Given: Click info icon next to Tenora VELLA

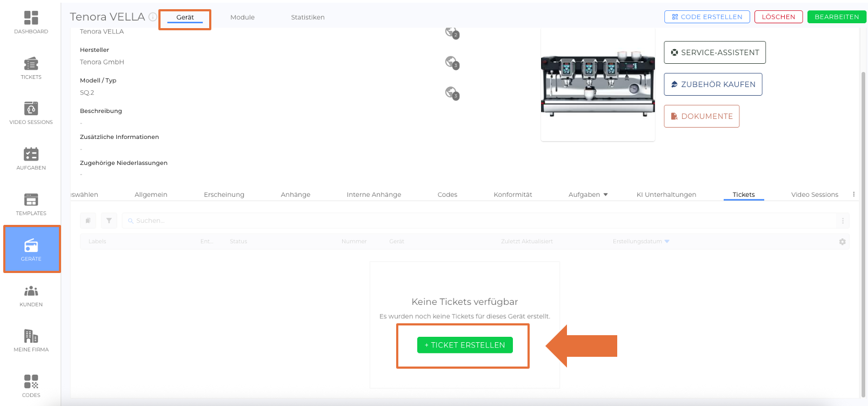Looking at the screenshot, I should click(153, 17).
